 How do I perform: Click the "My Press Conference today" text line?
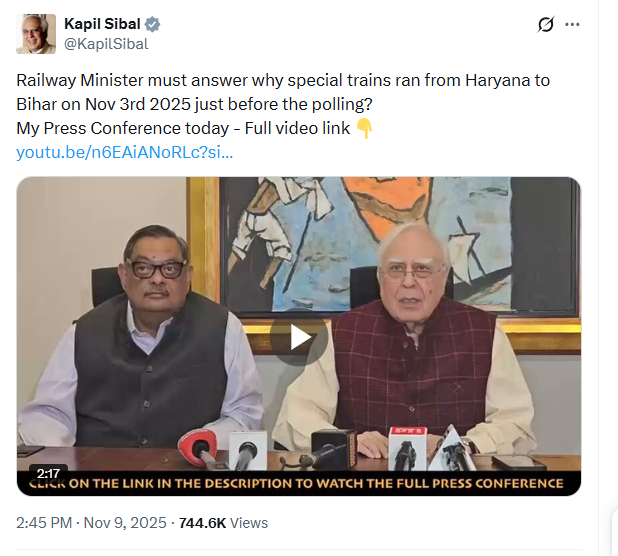[185, 129]
